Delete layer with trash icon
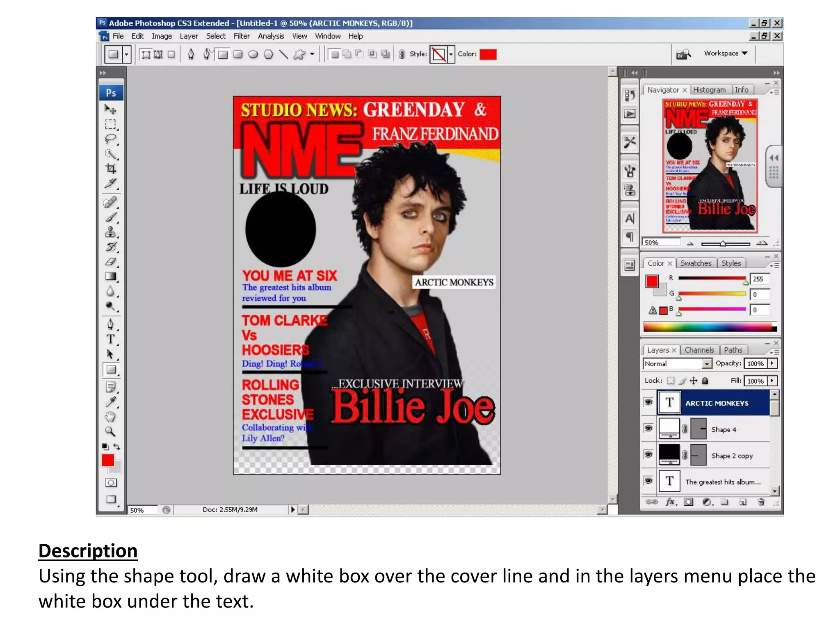The height and width of the screenshot is (630, 840). click(761, 502)
